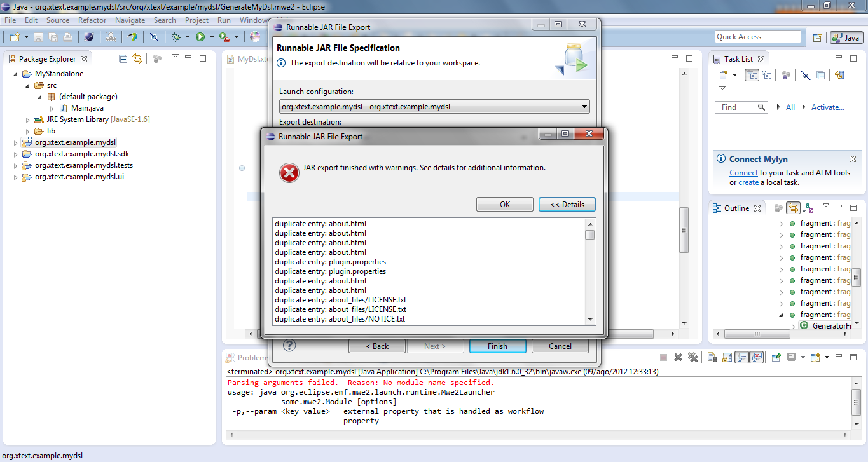Dismiss the Connect Mylyn notice
This screenshot has width=868, height=462.
point(853,159)
